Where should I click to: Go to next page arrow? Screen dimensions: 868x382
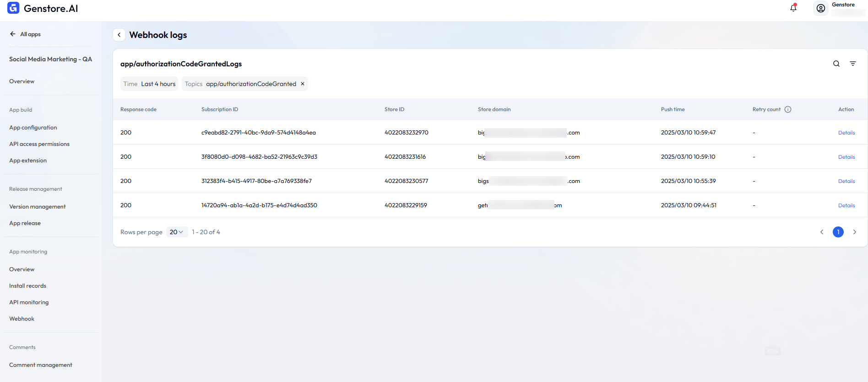coord(855,232)
